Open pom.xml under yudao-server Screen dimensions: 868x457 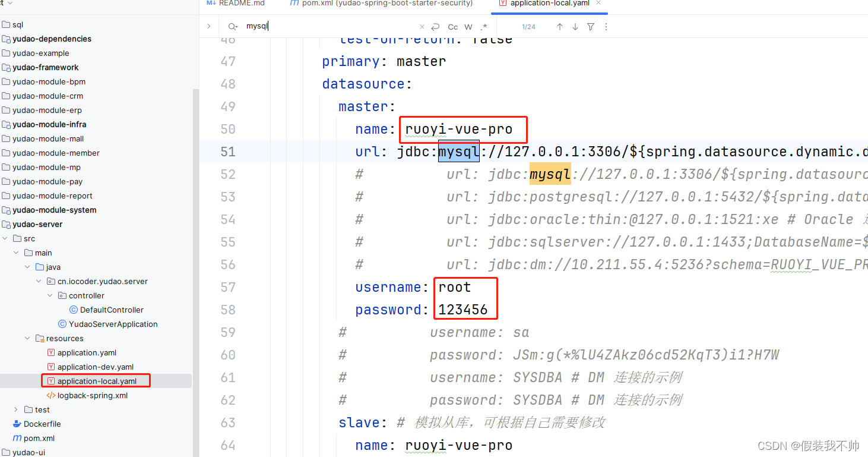click(39, 438)
